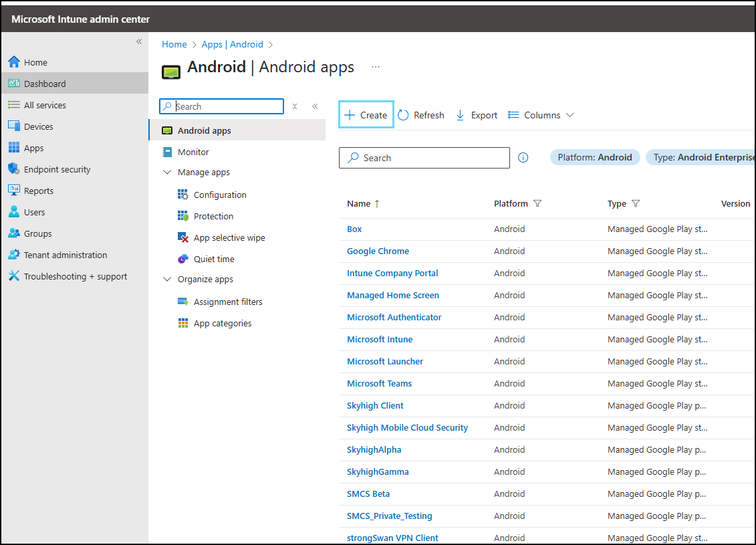The image size is (756, 545).
Task: Click the Home house icon in sidebar
Action: 14,62
